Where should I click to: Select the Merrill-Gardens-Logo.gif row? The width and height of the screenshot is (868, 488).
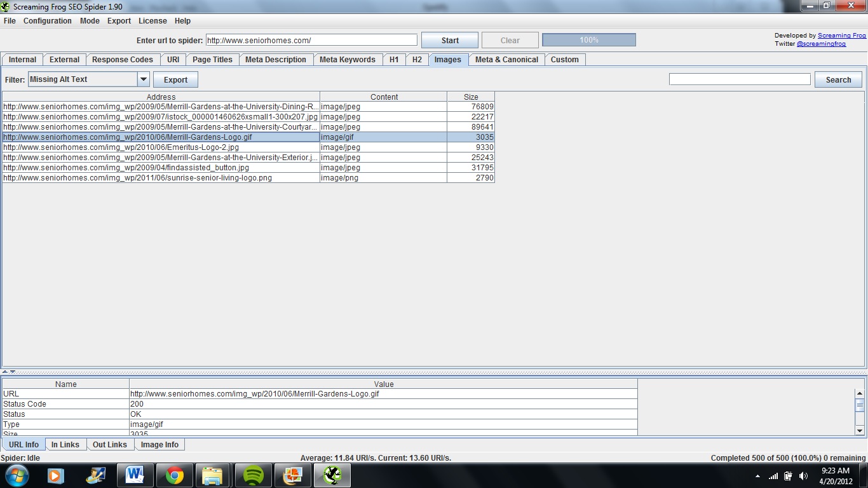point(248,137)
